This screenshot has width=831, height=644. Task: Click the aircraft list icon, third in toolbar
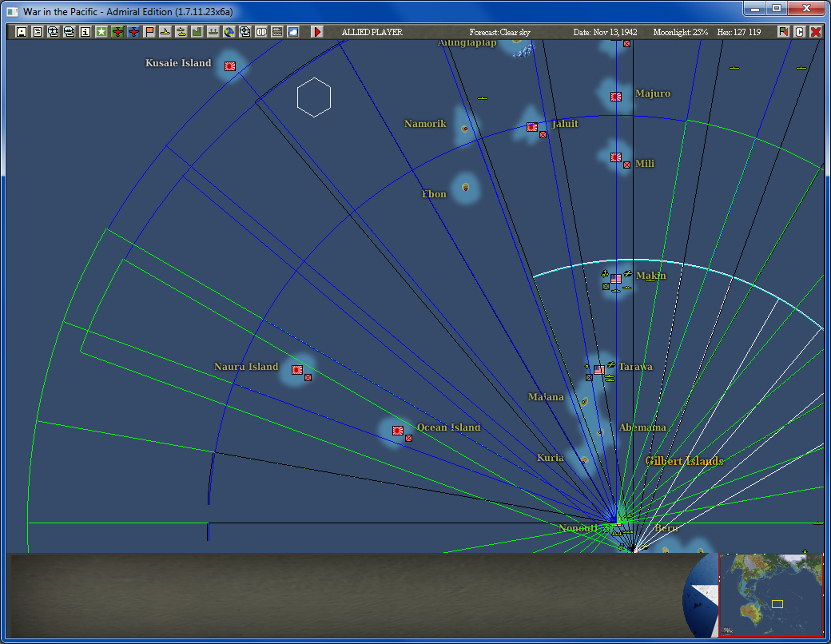click(53, 32)
